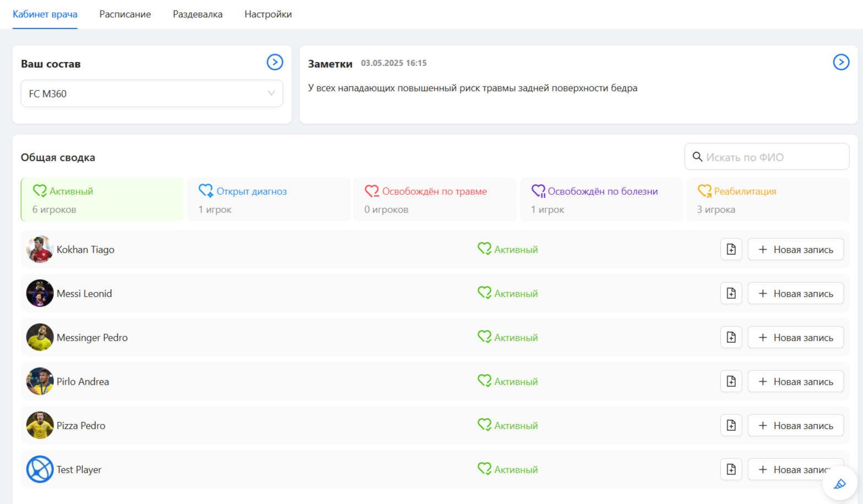Click document icon for Messi Leonid

(x=731, y=293)
